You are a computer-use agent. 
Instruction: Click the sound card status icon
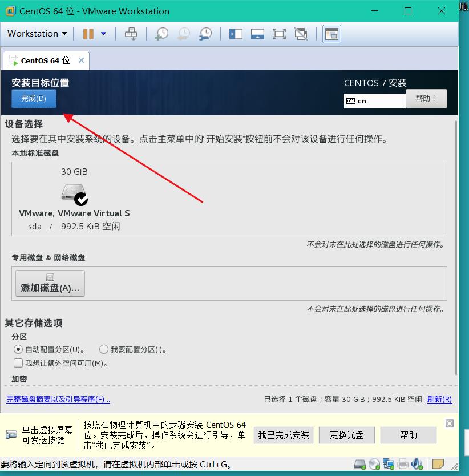click(x=417, y=464)
